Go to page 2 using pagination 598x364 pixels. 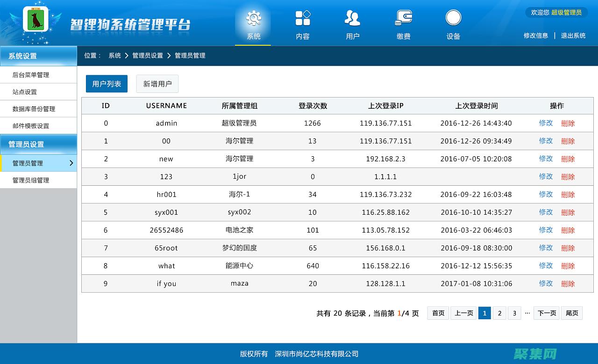tap(499, 313)
